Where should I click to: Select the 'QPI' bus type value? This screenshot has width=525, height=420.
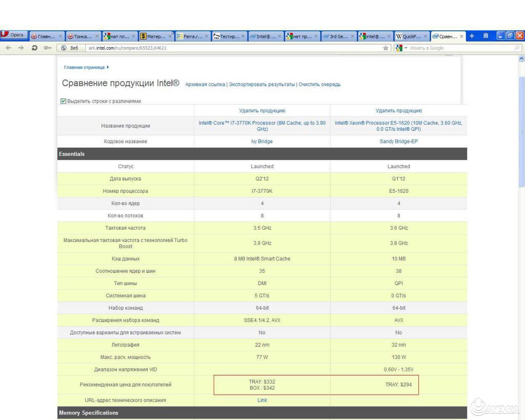tap(399, 284)
